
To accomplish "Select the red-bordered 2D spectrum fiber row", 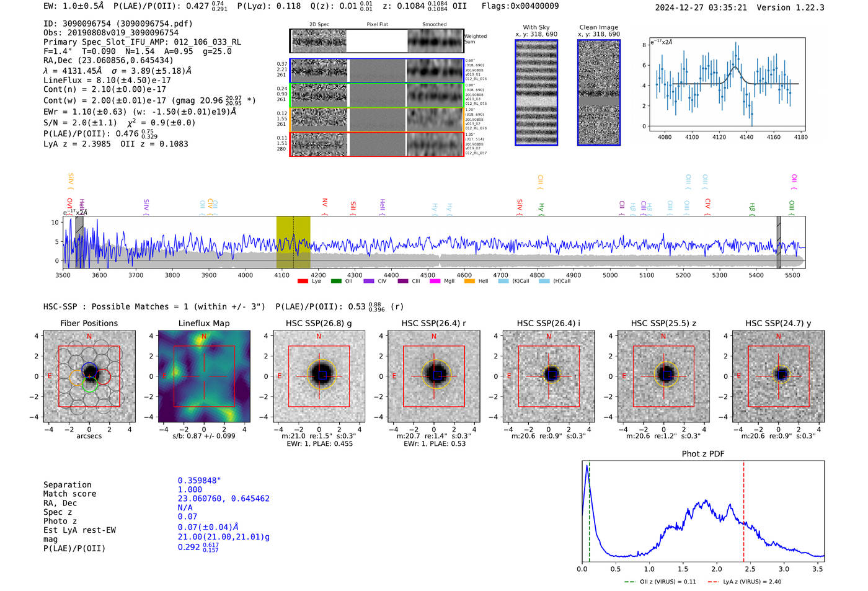I will pyautogui.click(x=377, y=144).
